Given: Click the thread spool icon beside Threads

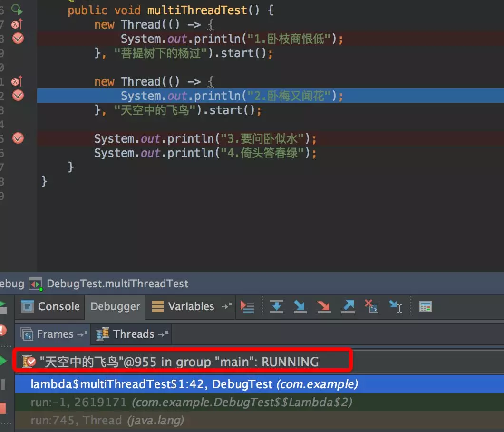Looking at the screenshot, I should click(x=102, y=334).
